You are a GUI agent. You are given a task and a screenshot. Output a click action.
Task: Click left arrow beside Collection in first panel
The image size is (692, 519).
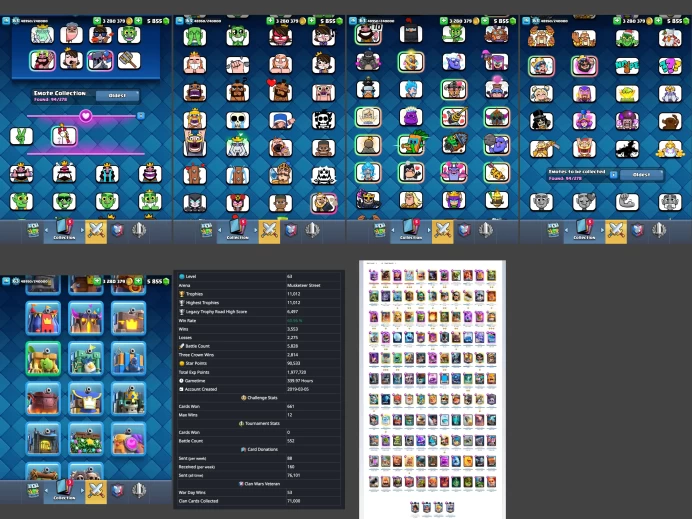pyautogui.click(x=46, y=230)
